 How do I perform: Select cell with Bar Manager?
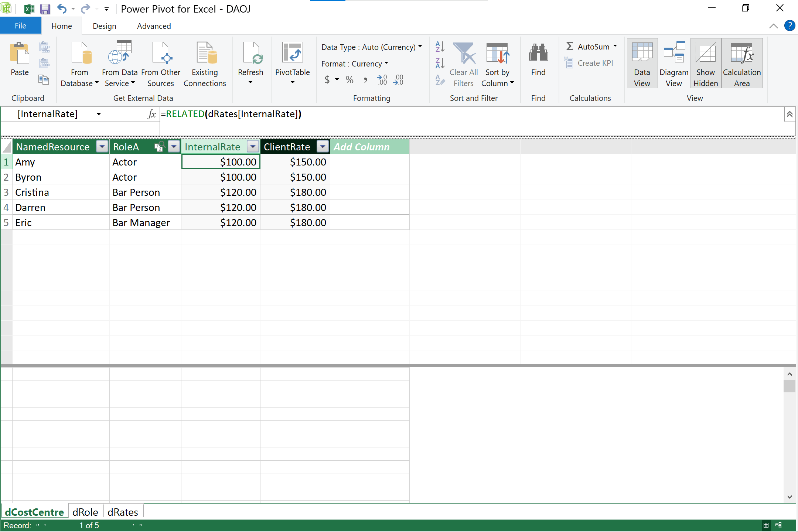coord(145,222)
